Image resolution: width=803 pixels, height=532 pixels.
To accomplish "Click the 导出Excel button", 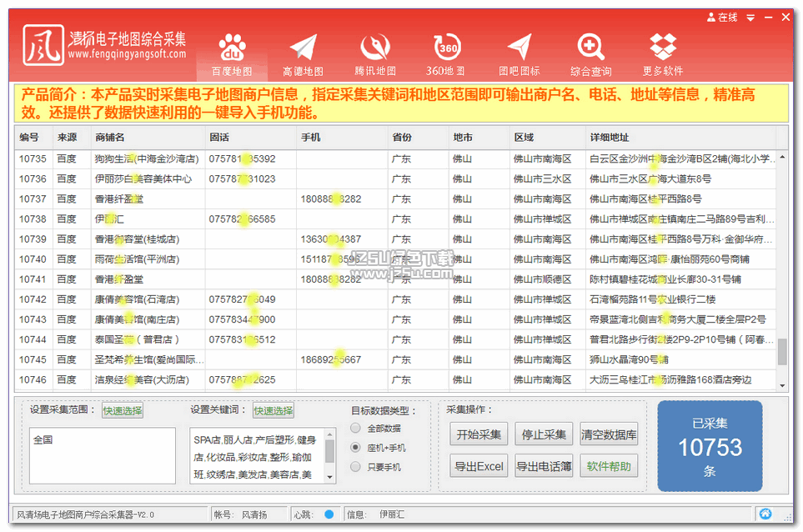I will coord(479,466).
